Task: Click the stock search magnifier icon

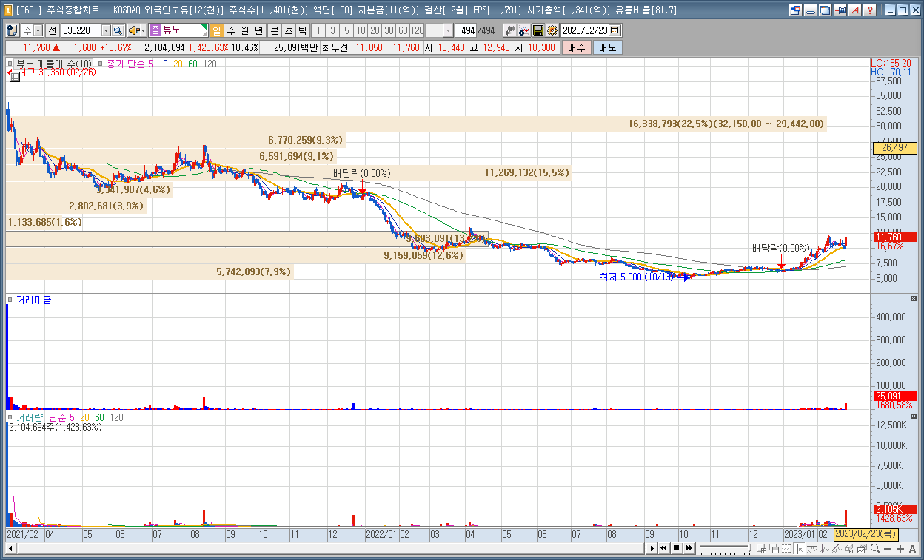Action: point(118,30)
